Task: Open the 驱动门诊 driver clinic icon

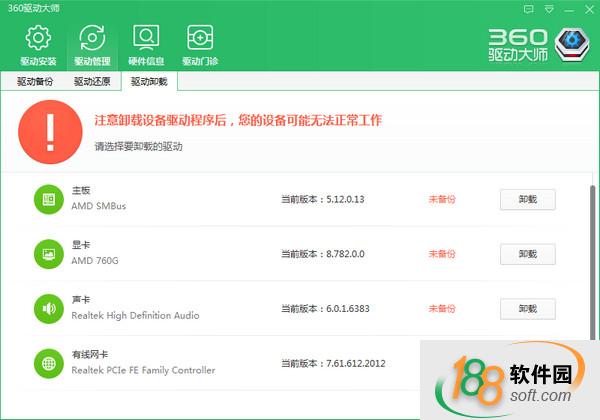Action: coord(200,40)
